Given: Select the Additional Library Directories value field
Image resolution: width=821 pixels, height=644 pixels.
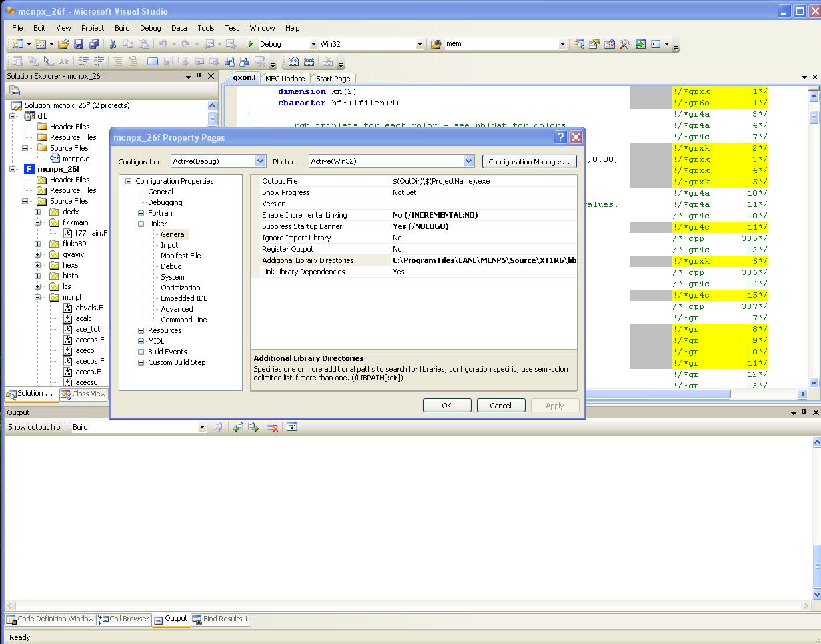Looking at the screenshot, I should pyautogui.click(x=484, y=260).
